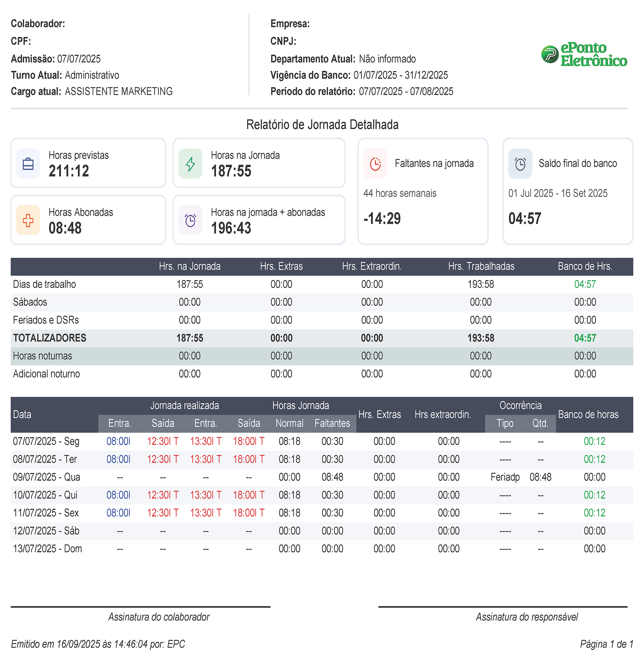
Task: Click the Faltantes sub-column header
Action: pyautogui.click(x=332, y=423)
